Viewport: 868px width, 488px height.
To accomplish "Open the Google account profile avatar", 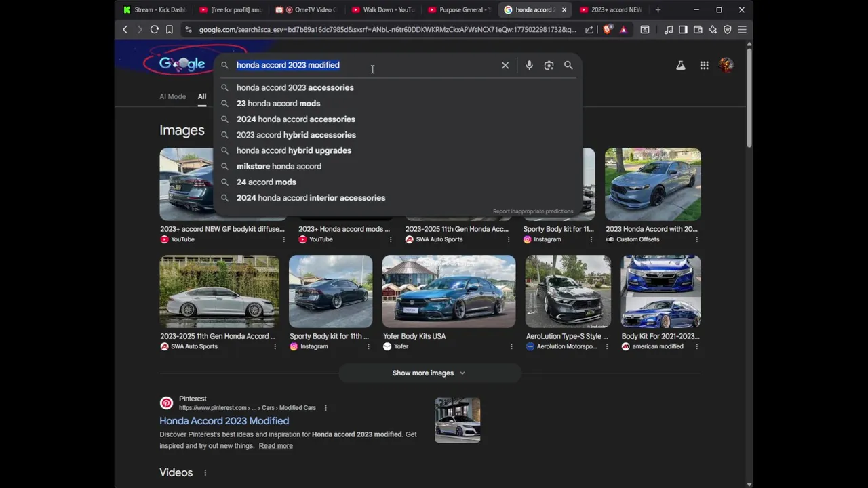I will pyautogui.click(x=726, y=65).
